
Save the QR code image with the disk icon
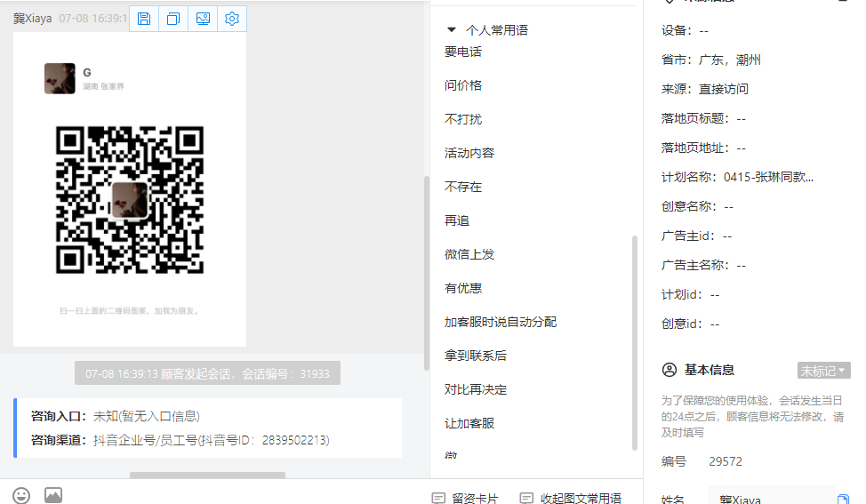coord(144,19)
